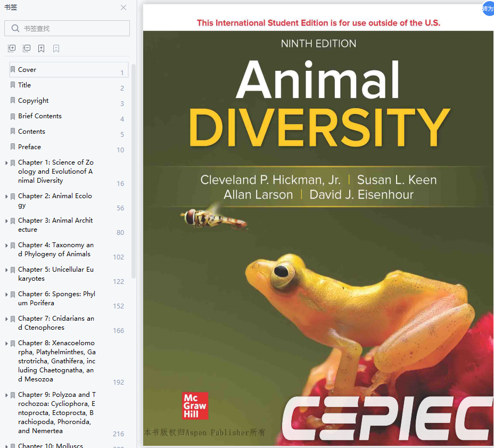Go to Chapter 7: Cnidarians and Ctenophores

(56, 323)
